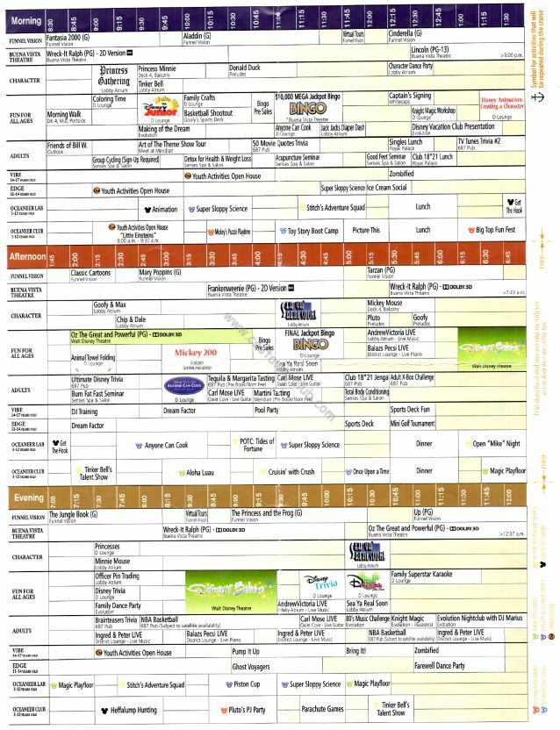Click the icon beside Pluto's PJ Party
The image size is (560, 730).
224,711
